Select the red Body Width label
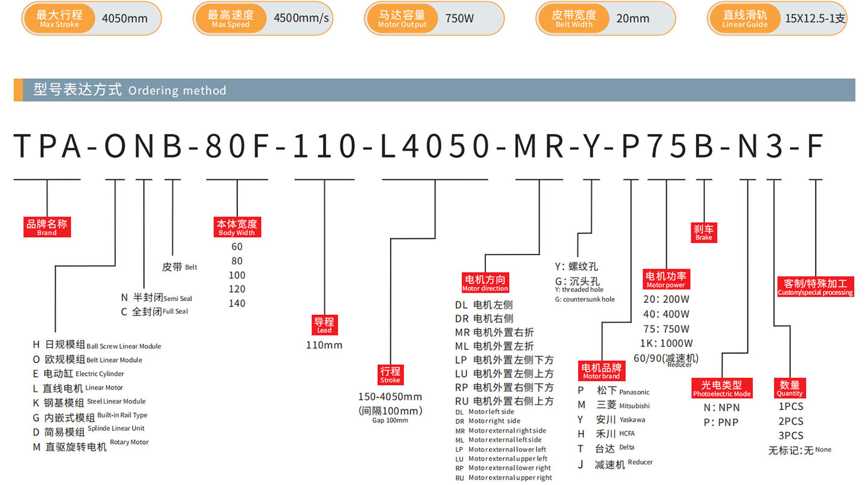This screenshot has height=485, width=868. pos(236,227)
